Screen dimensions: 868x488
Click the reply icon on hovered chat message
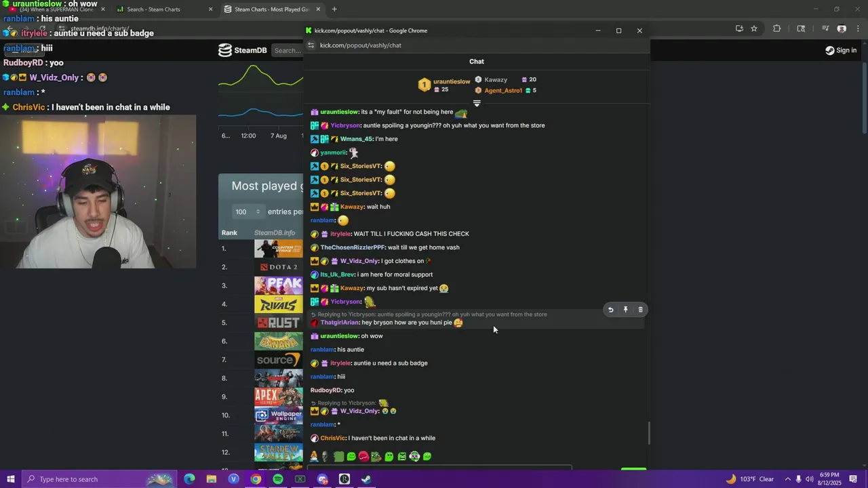coord(610,310)
